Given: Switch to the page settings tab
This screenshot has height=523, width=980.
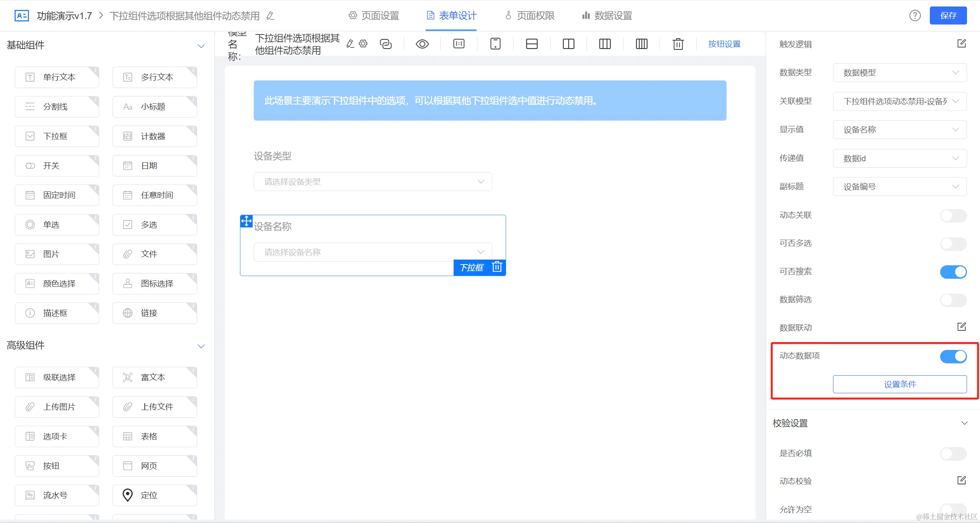Looking at the screenshot, I should click(374, 16).
